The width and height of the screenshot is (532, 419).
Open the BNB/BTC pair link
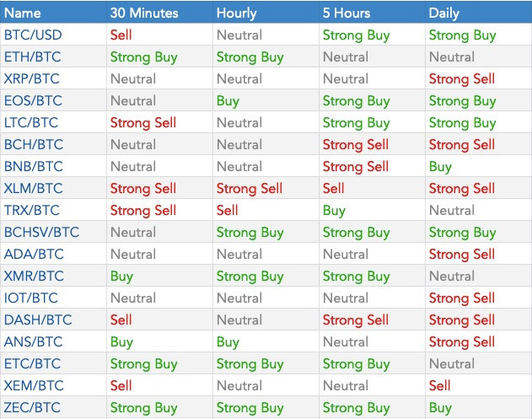(34, 167)
